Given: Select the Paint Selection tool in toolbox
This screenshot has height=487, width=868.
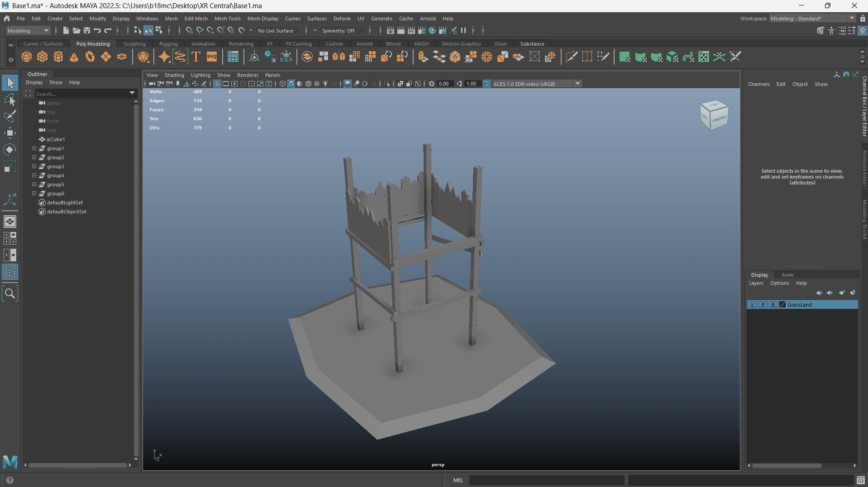Looking at the screenshot, I should pyautogui.click(x=10, y=116).
